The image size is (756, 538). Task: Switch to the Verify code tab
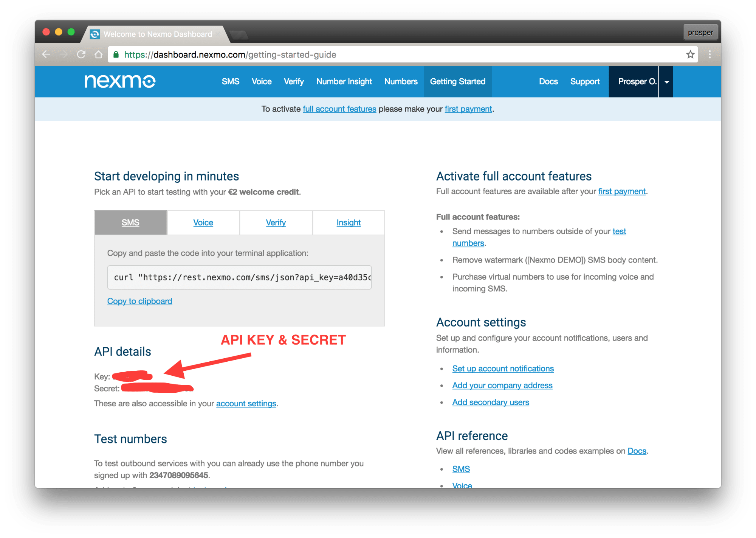(276, 222)
